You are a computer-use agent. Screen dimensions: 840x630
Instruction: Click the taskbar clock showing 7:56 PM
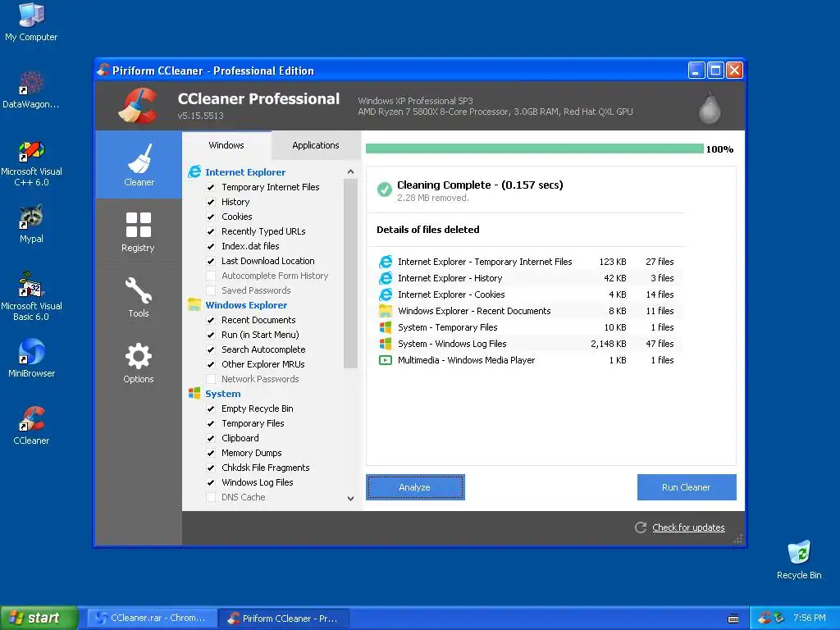810,618
